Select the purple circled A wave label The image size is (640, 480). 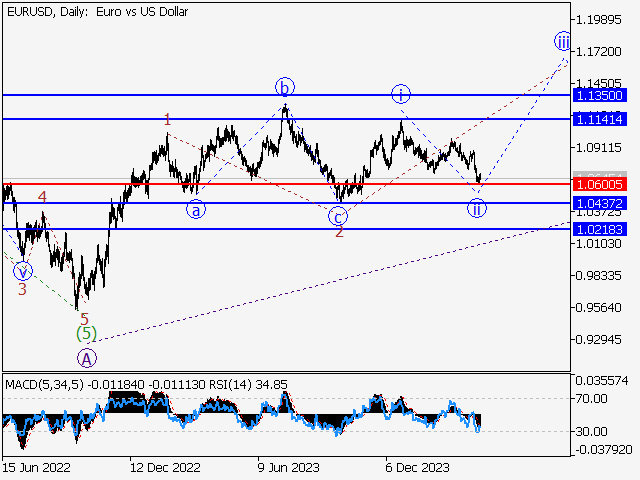[x=87, y=359]
